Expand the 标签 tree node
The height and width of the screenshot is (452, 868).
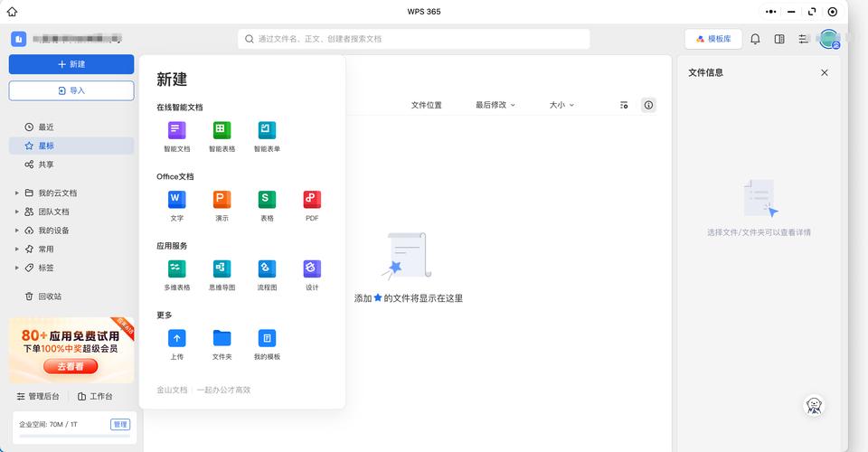pos(16,268)
